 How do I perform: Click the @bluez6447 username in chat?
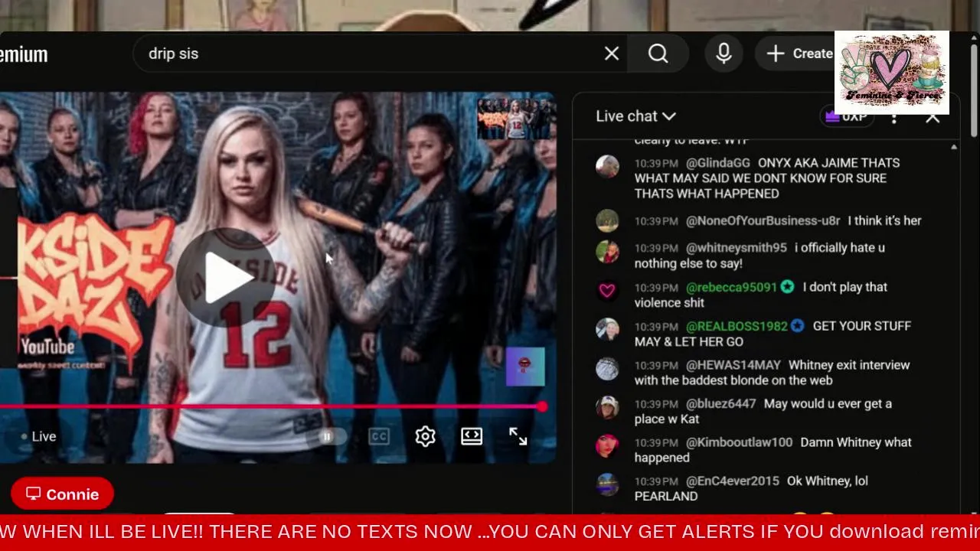pos(720,403)
